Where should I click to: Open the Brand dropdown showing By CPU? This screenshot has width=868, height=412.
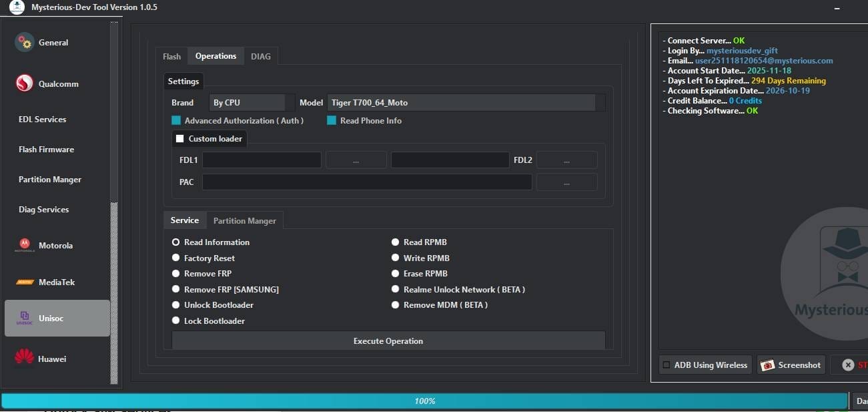click(247, 102)
